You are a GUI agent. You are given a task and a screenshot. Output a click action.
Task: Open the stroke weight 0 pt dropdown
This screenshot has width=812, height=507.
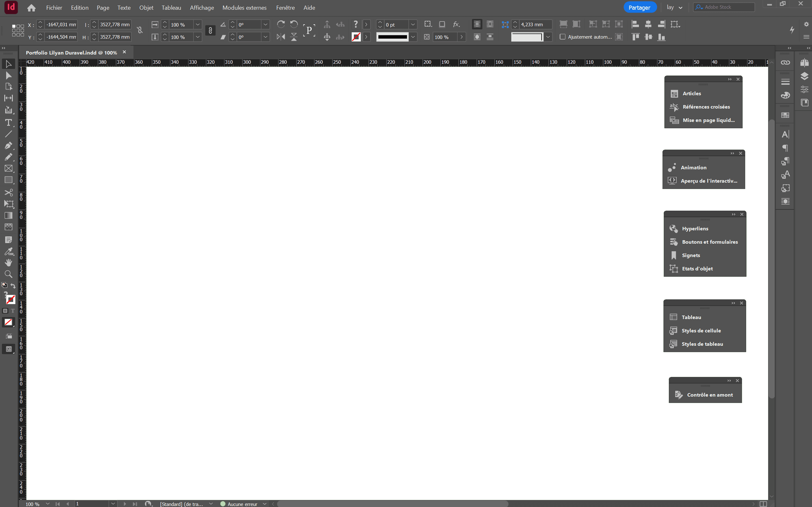[413, 25]
